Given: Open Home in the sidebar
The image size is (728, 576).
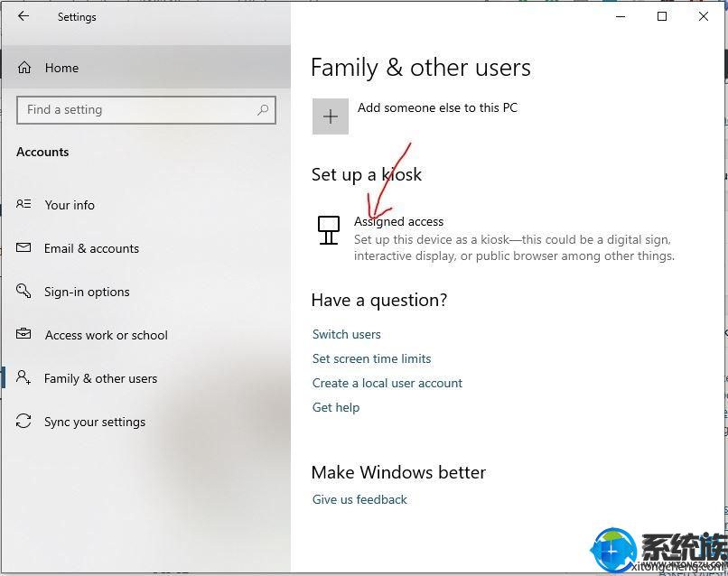Looking at the screenshot, I should point(145,68).
